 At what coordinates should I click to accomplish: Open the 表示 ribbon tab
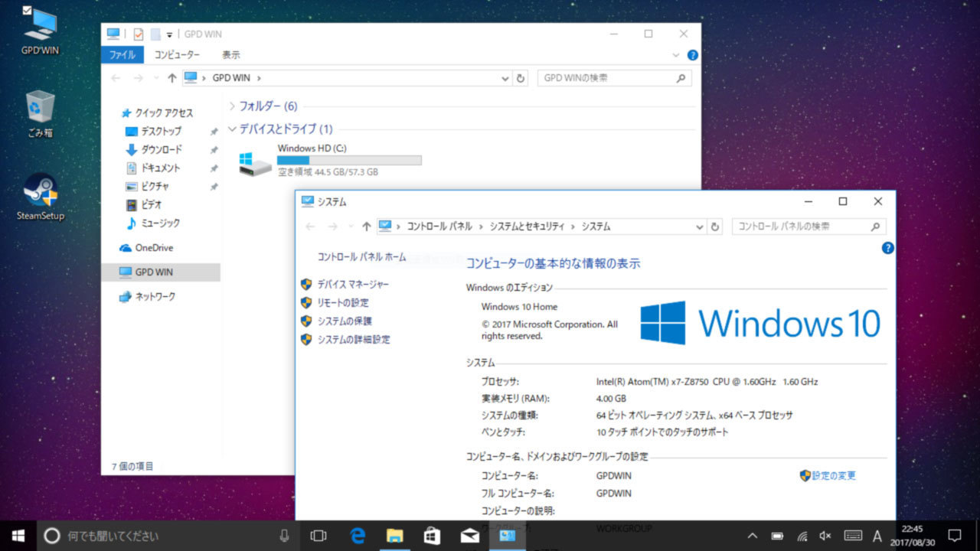tap(231, 55)
